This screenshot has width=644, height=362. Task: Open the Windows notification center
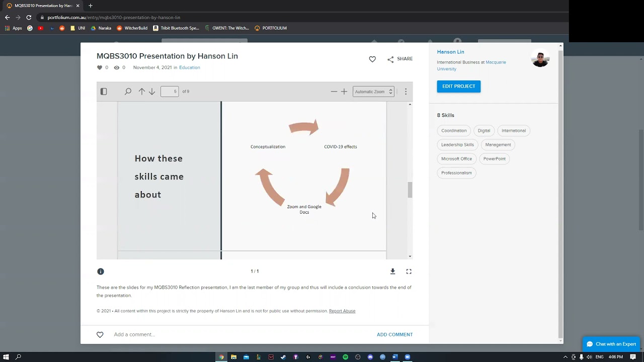(x=633, y=357)
